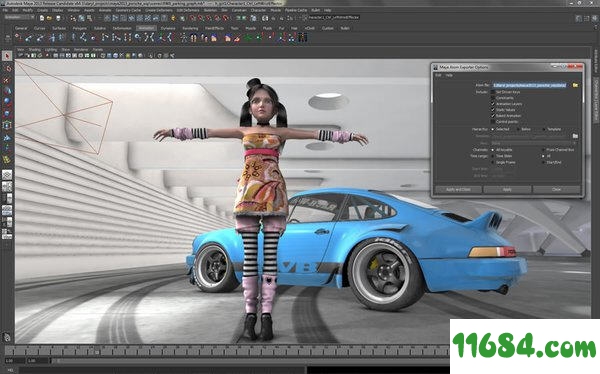Open the dialog's Edit menu

pos(439,75)
